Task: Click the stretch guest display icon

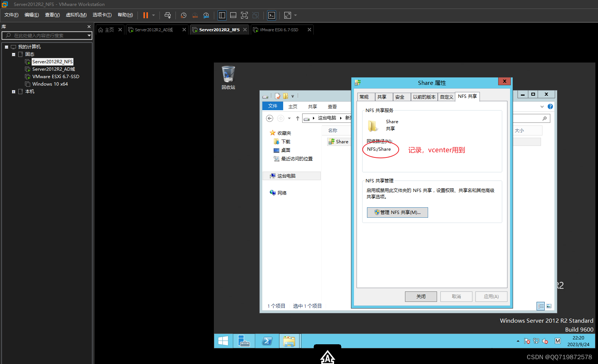Action: coord(288,15)
